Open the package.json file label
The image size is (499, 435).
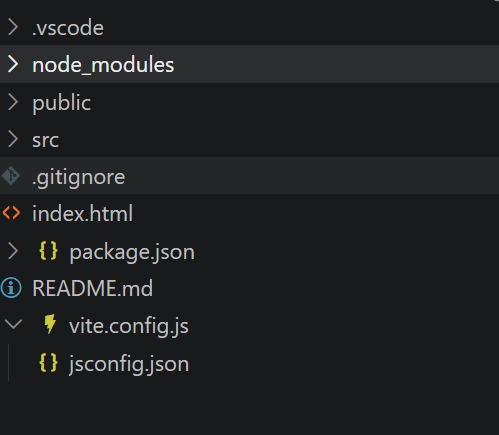[x=132, y=253]
